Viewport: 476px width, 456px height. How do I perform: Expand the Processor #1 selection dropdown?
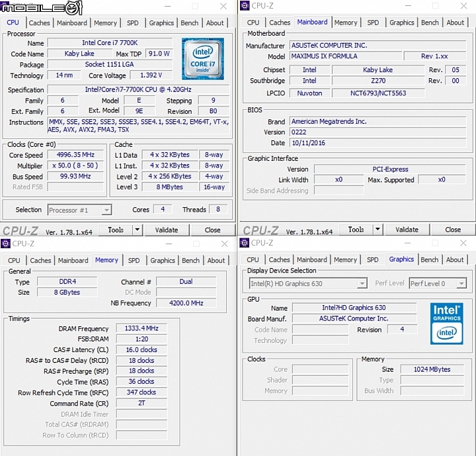coord(106,210)
